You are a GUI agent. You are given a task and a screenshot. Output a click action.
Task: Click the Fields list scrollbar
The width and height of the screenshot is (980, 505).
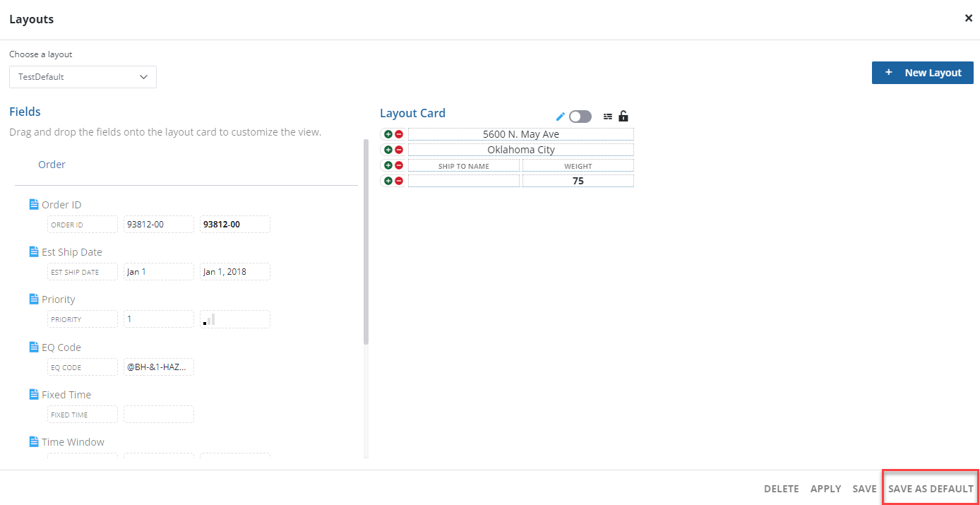tap(366, 242)
